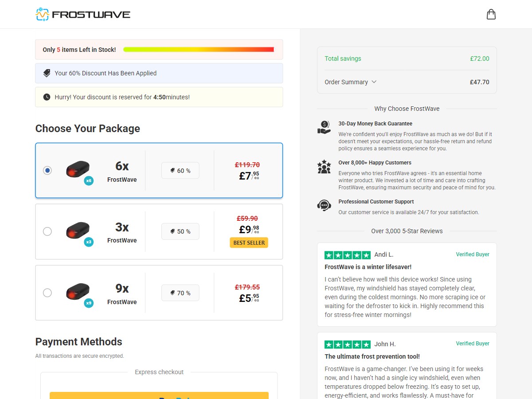Click 'Your 60% Discount Has Been Applied'
Image resolution: width=532 pixels, height=399 pixels.
click(106, 73)
